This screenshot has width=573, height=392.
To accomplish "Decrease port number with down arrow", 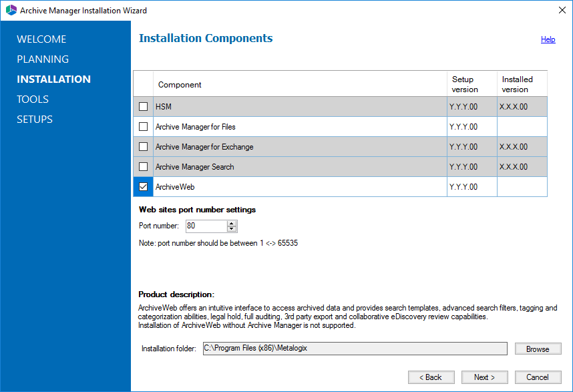I will pos(232,230).
